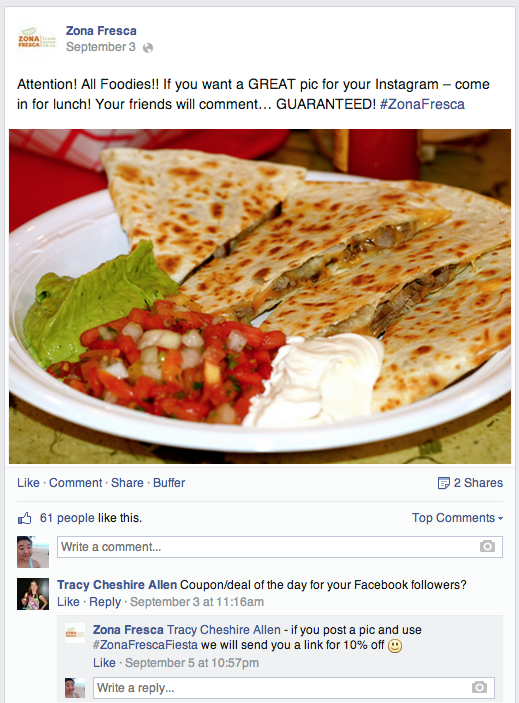Click Comment under the post

[x=76, y=483]
